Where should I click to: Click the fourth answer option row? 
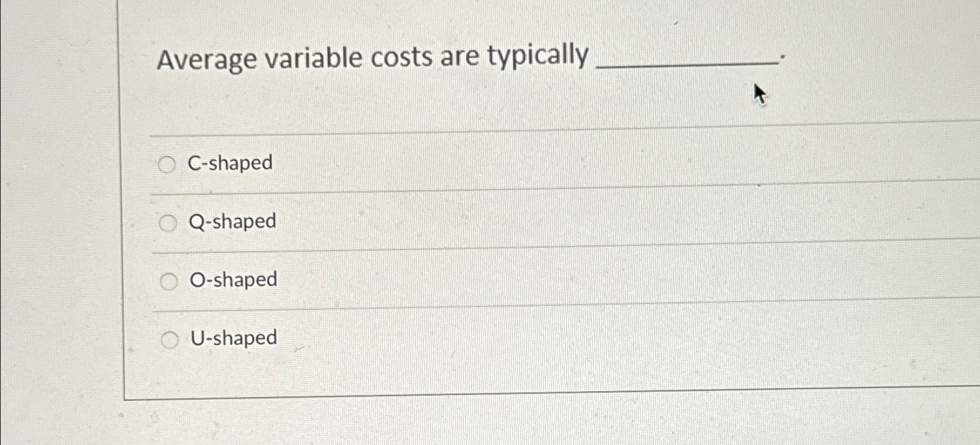pos(352,339)
